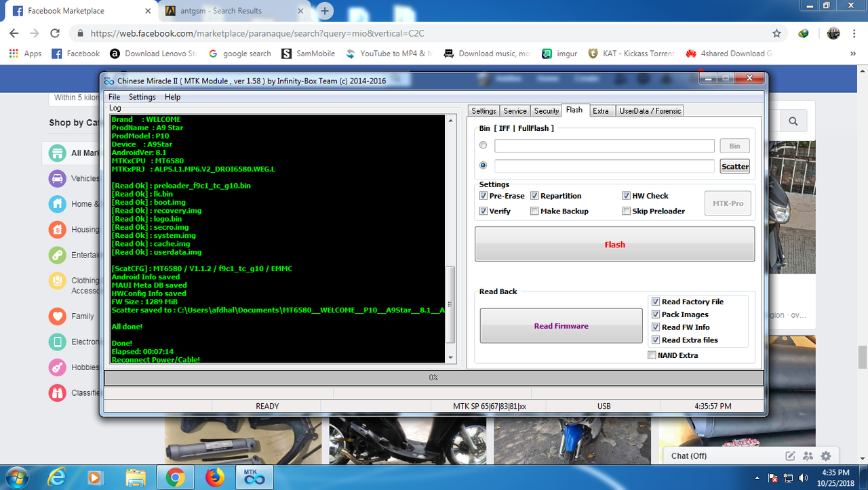The height and width of the screenshot is (490, 868).
Task: Click the Chrome address bar URL
Action: click(x=257, y=33)
